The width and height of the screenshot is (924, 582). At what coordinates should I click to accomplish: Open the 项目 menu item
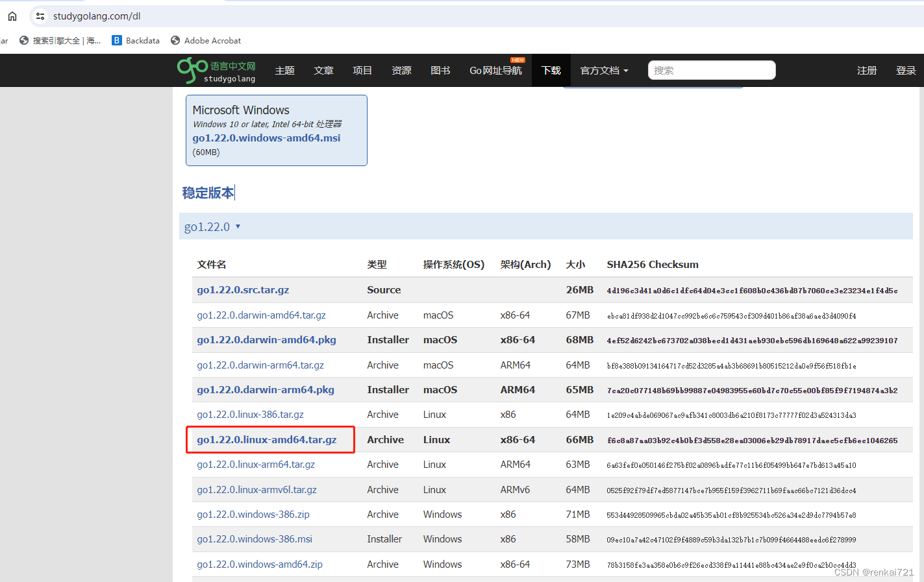(362, 70)
